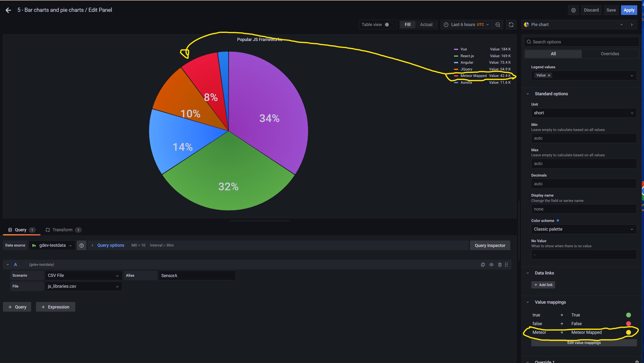Image resolution: width=644 pixels, height=363 pixels.
Task: Switch to the Overrides tab
Action: click(610, 54)
